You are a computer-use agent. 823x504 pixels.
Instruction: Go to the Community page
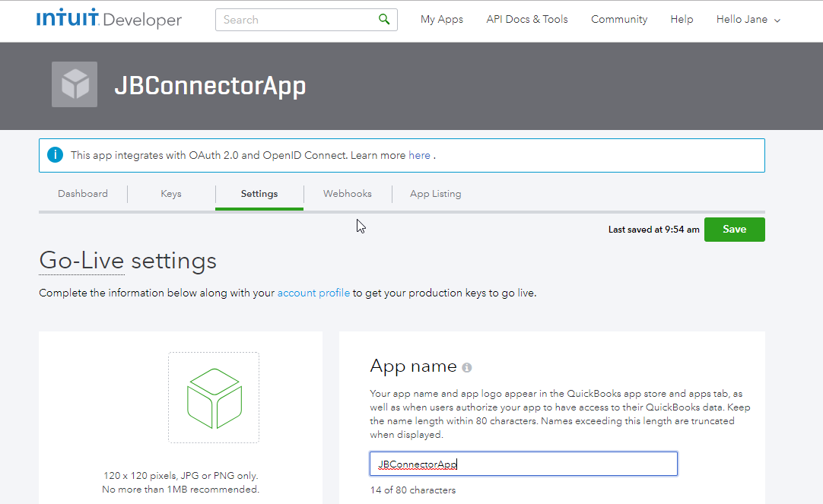click(619, 20)
